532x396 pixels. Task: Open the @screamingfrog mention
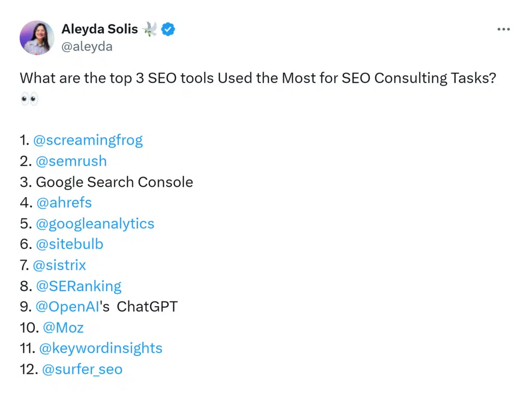click(88, 140)
